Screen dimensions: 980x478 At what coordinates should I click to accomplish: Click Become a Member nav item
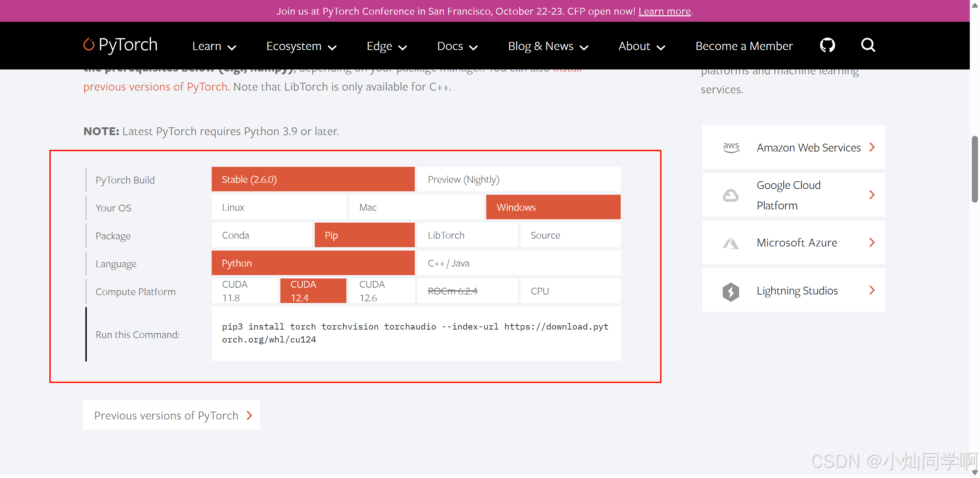[744, 46]
